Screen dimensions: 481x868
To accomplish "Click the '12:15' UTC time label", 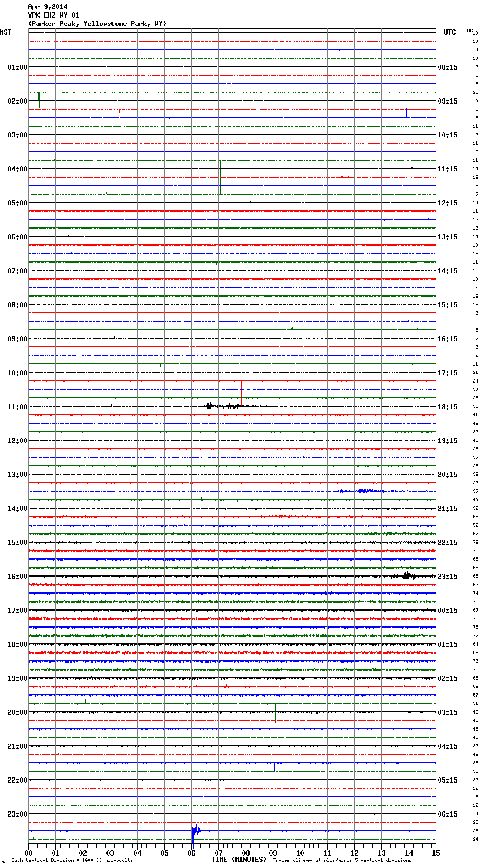I will 448,203.
